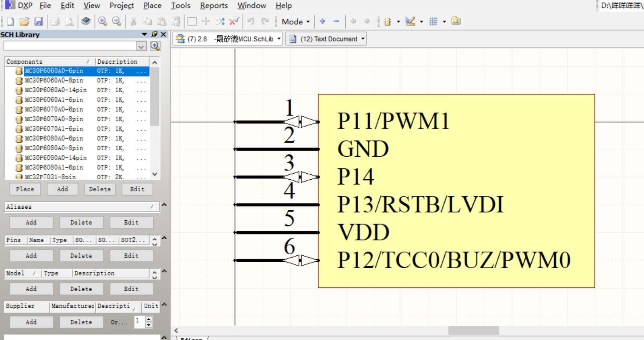Image resolution: width=644 pixels, height=340 pixels.
Task: Click the component filter input field
Action: pyautogui.click(x=70, y=46)
